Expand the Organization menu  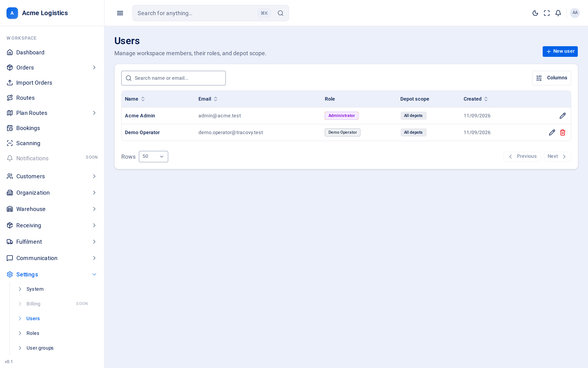tap(52, 193)
